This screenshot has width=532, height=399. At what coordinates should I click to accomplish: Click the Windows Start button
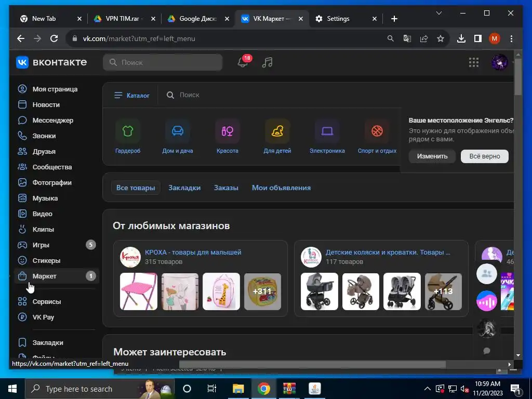pyautogui.click(x=12, y=389)
